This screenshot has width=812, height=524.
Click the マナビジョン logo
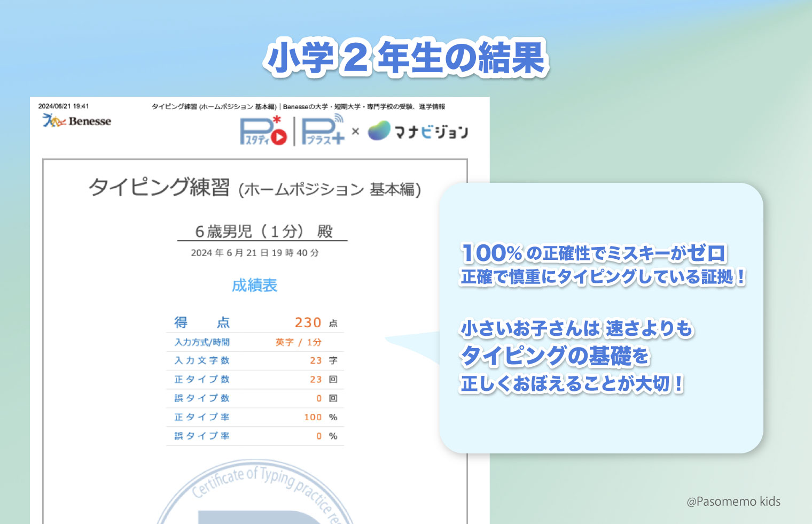(418, 131)
